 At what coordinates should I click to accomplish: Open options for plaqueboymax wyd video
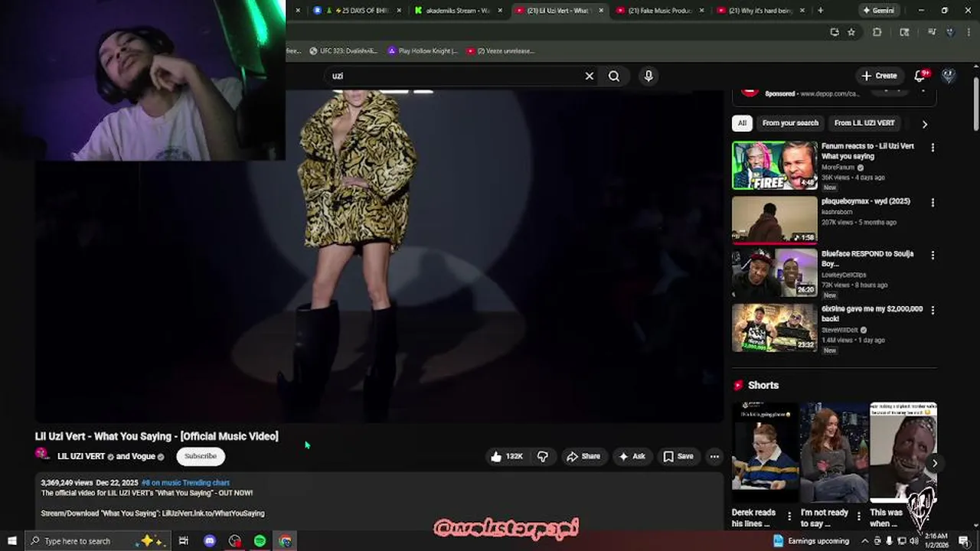click(933, 202)
